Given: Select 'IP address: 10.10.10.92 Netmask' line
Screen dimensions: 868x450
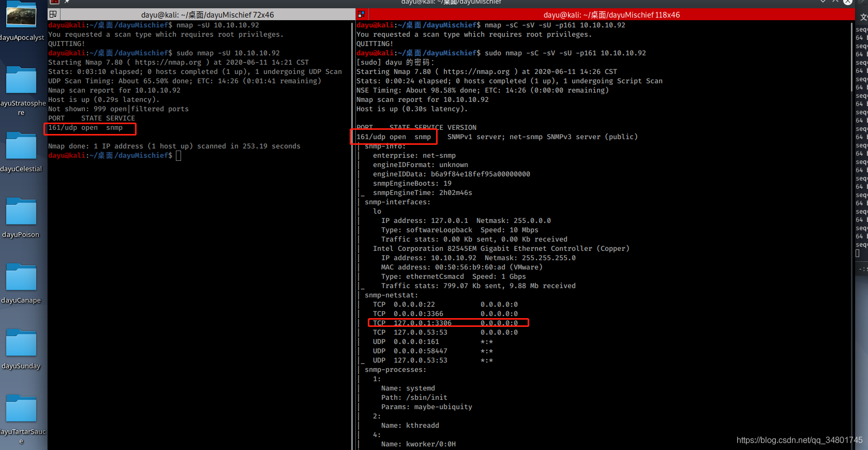Looking at the screenshot, I should click(x=478, y=258).
